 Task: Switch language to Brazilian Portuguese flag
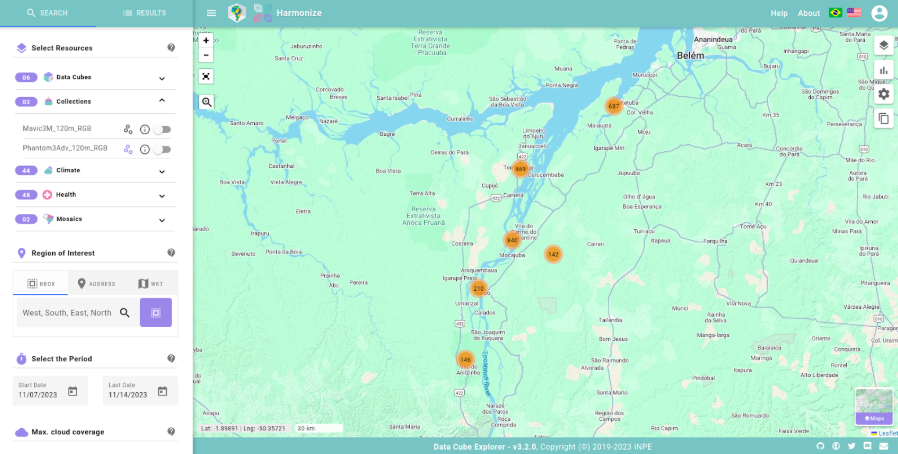tap(835, 13)
